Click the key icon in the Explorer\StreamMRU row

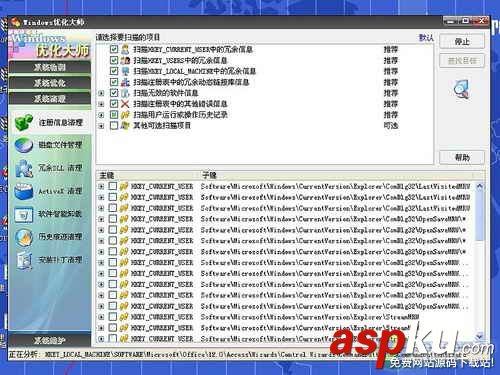124,317
